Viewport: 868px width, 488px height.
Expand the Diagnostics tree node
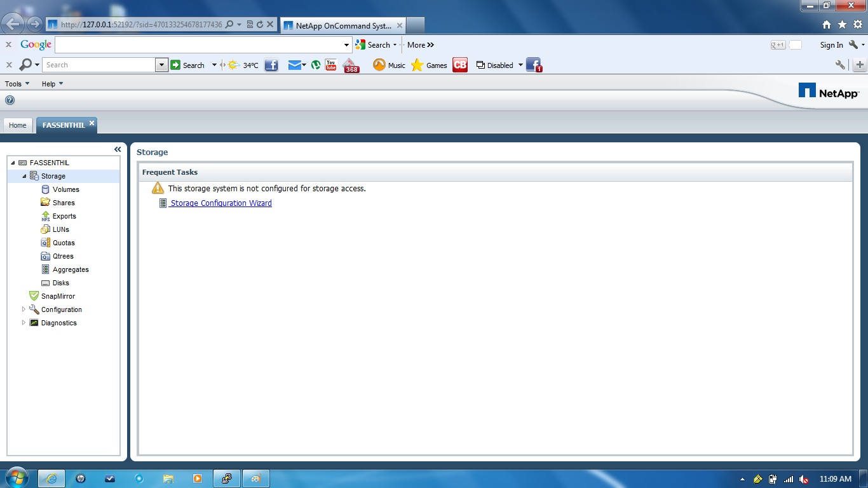(x=24, y=323)
